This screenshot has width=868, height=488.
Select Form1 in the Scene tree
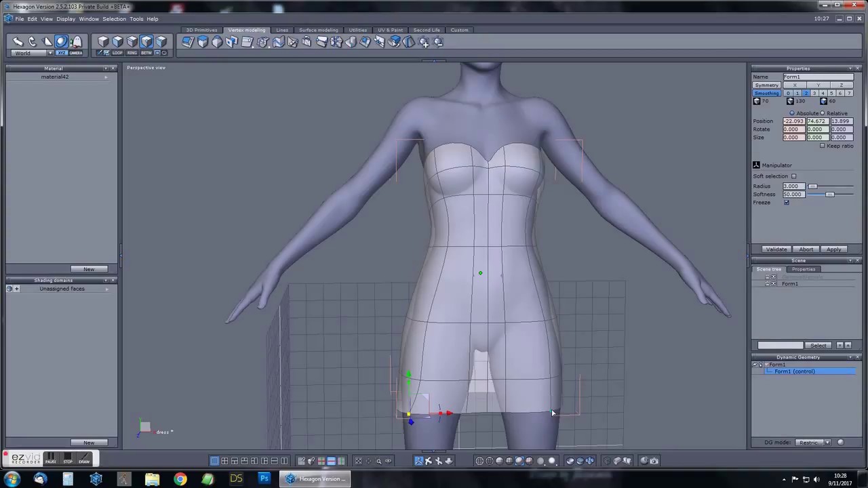pyautogui.click(x=789, y=284)
